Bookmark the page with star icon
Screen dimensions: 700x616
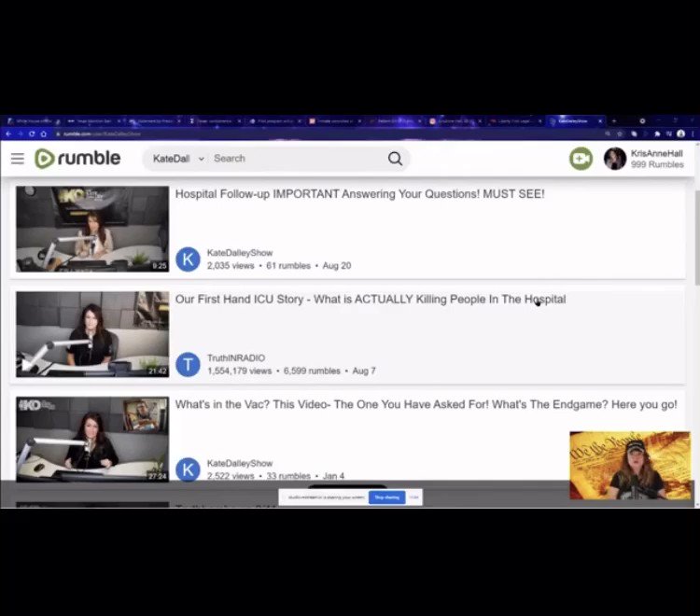coord(620,133)
